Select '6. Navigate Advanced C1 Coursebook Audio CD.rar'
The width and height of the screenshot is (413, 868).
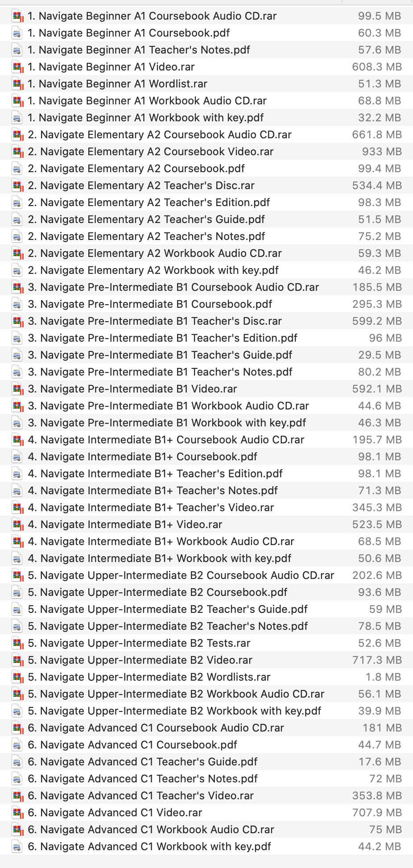pyautogui.click(x=156, y=728)
